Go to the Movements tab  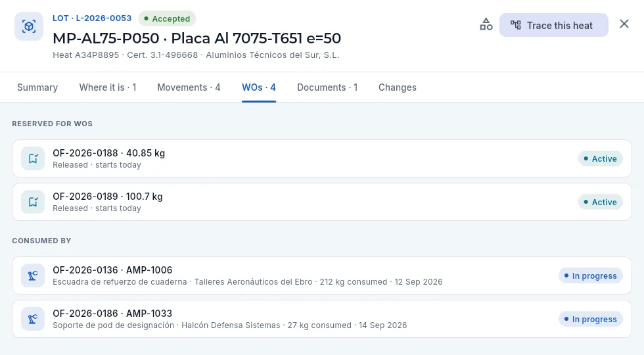pos(189,87)
